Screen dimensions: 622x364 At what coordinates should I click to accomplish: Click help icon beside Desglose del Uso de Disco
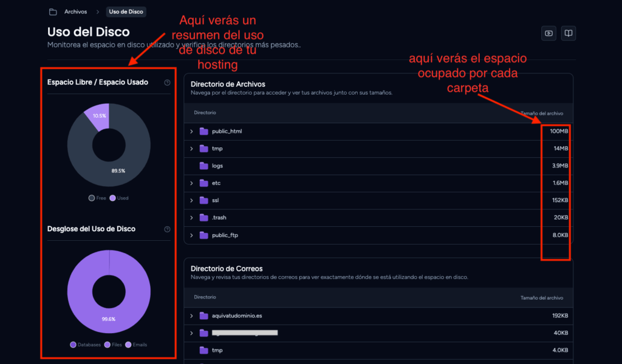tap(167, 229)
